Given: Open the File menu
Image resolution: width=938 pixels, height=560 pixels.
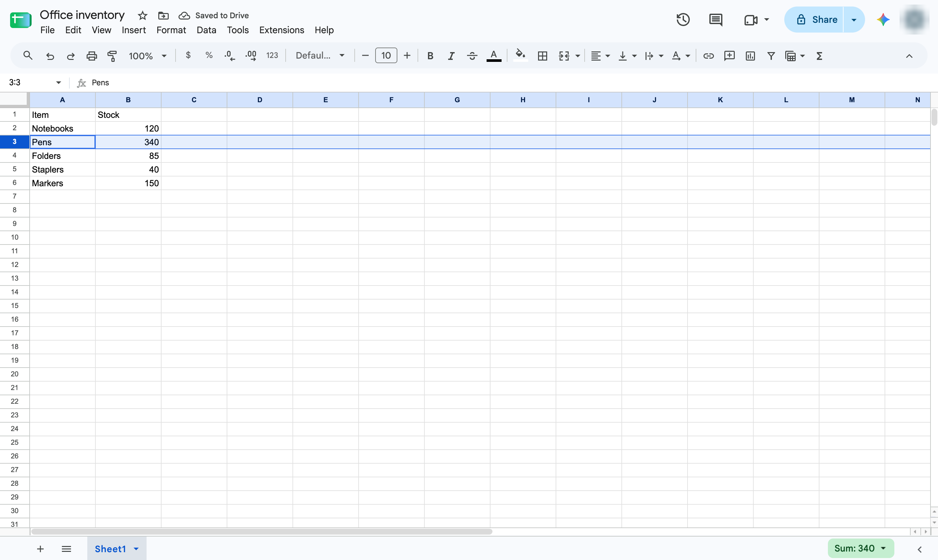Looking at the screenshot, I should [48, 30].
